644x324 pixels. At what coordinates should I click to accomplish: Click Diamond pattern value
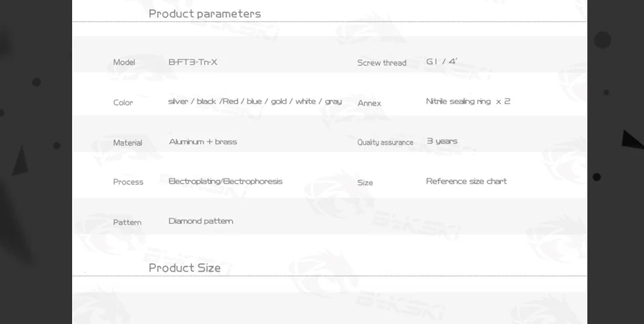tap(201, 221)
